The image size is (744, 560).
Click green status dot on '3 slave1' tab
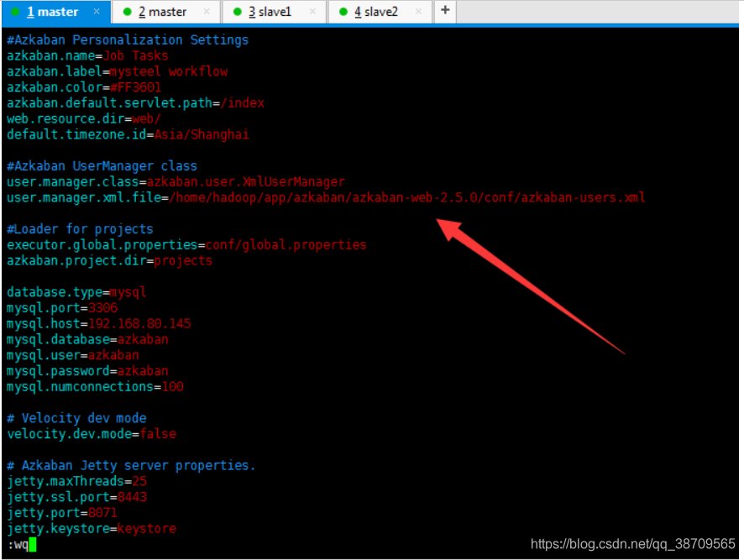pos(238,12)
